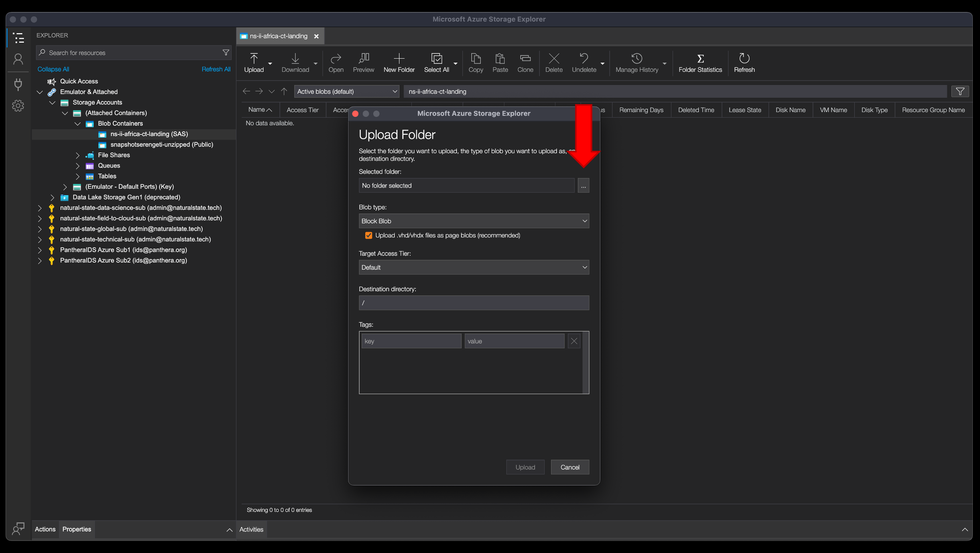Select snapshotserengeti-unzipped (Public) container
980x553 pixels.
point(161,144)
